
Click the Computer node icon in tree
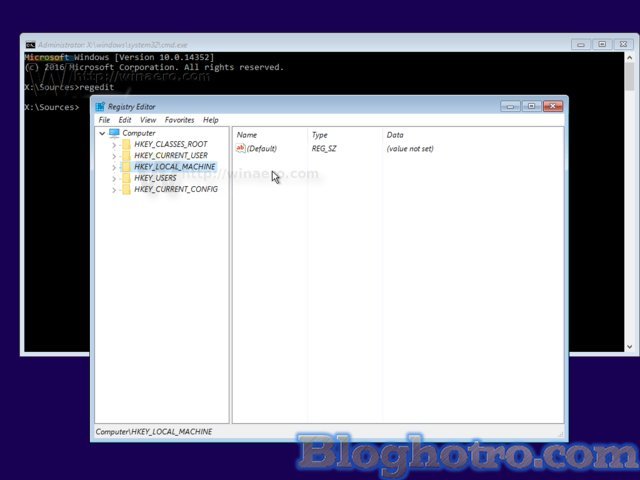point(114,133)
